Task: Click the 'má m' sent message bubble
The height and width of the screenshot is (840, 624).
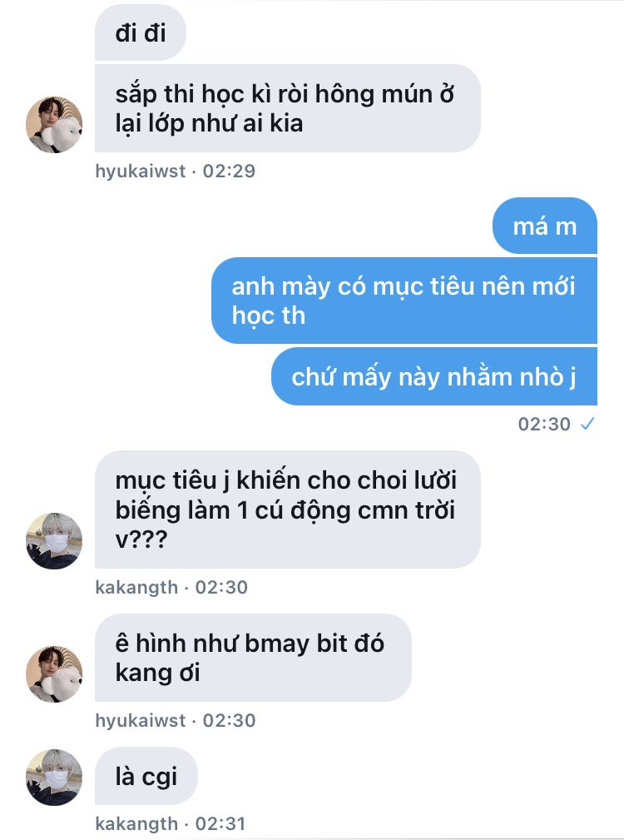Action: point(545,226)
